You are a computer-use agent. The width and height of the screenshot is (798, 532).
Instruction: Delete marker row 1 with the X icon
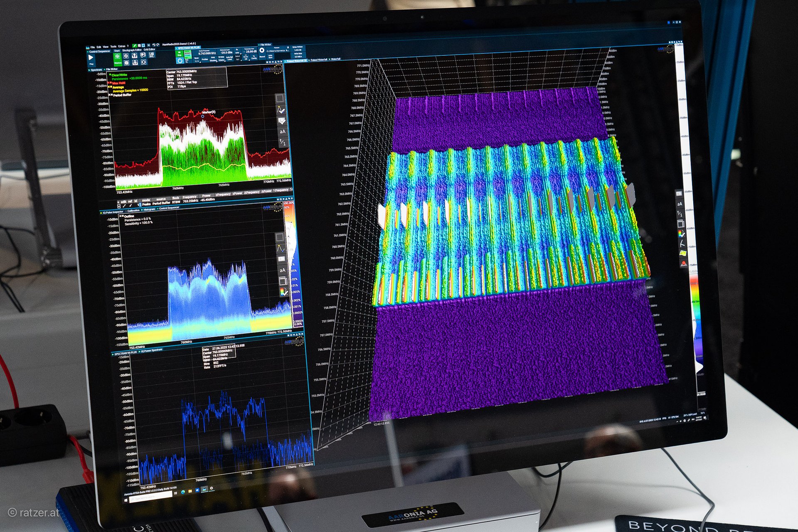point(119,206)
